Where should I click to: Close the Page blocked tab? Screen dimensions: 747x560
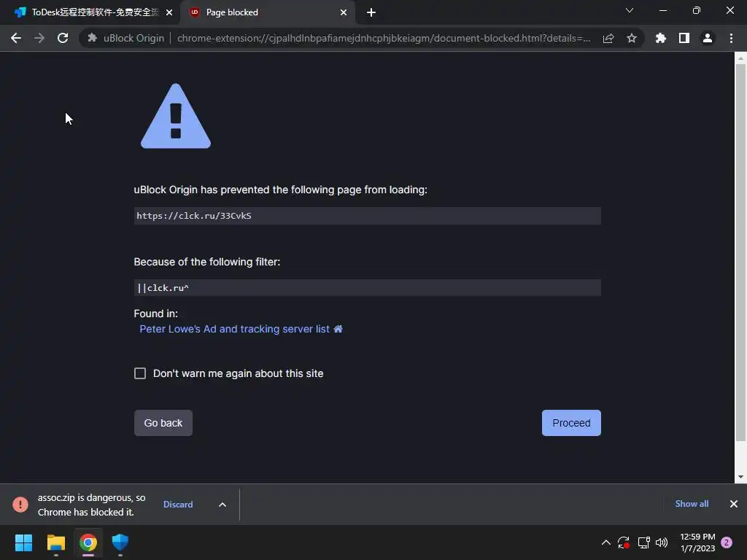(344, 13)
